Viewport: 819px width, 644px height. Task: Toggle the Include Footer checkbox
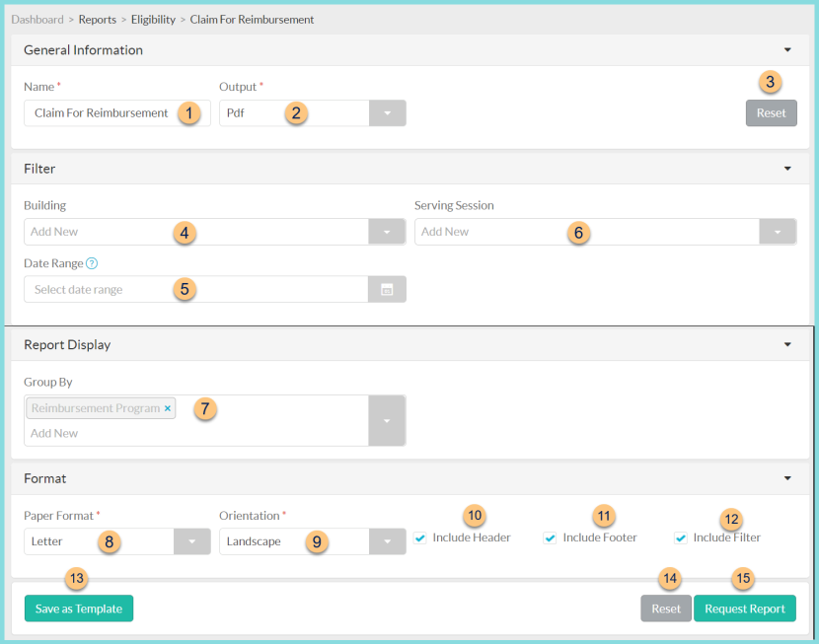[549, 537]
